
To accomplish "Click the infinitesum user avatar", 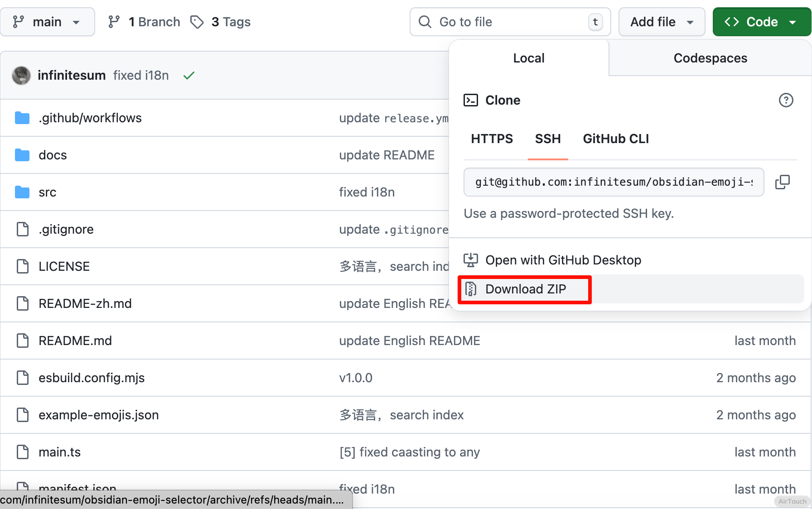I will (21, 75).
